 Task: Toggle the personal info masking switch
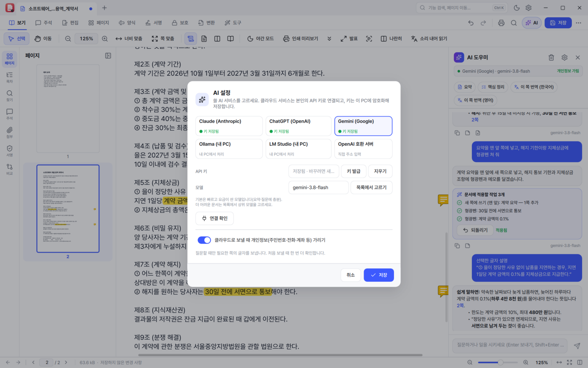pos(204,240)
